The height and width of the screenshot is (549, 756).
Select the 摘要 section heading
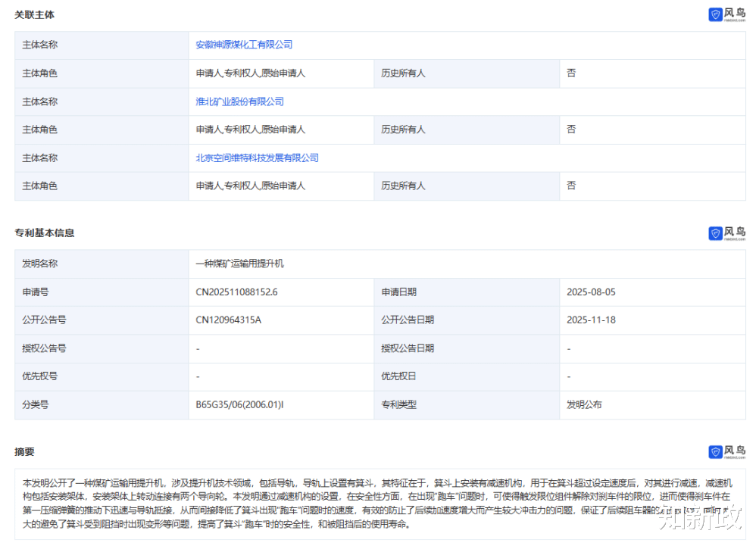(x=24, y=451)
